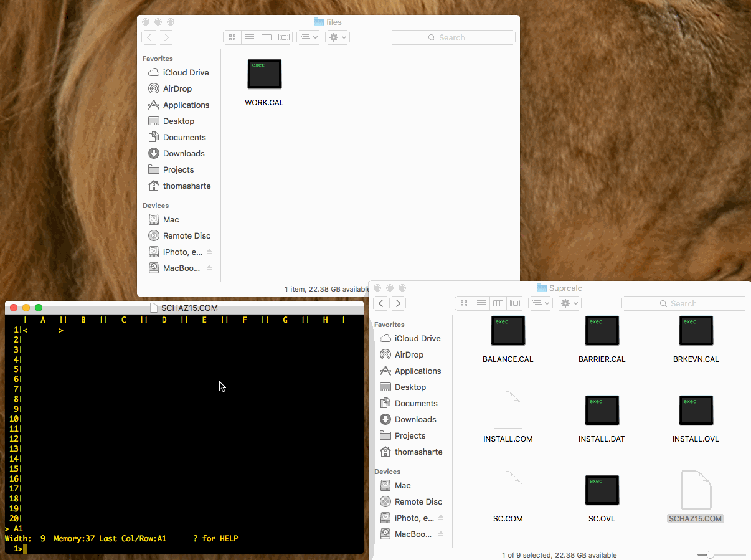
Task: Go forward in Suprcalc window
Action: tap(398, 303)
